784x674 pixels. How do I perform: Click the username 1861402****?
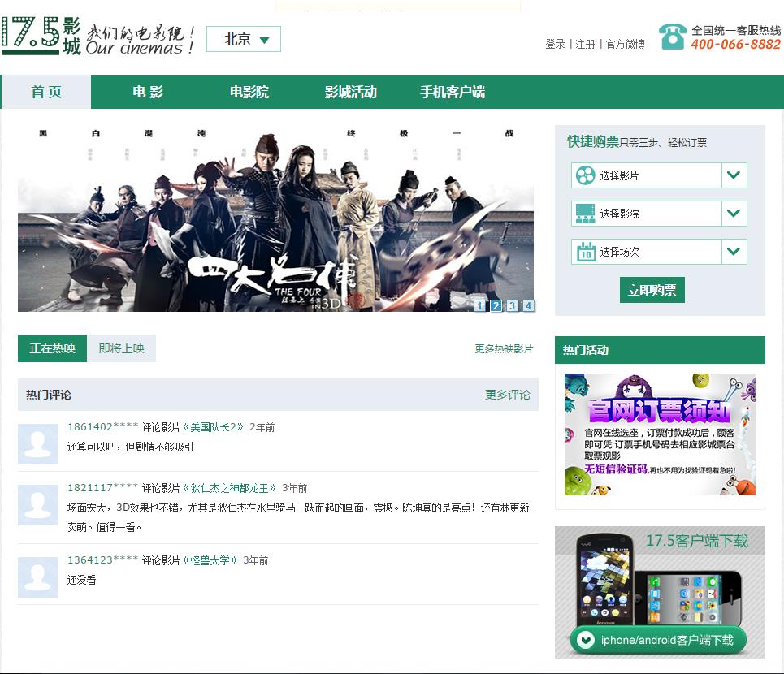103,426
